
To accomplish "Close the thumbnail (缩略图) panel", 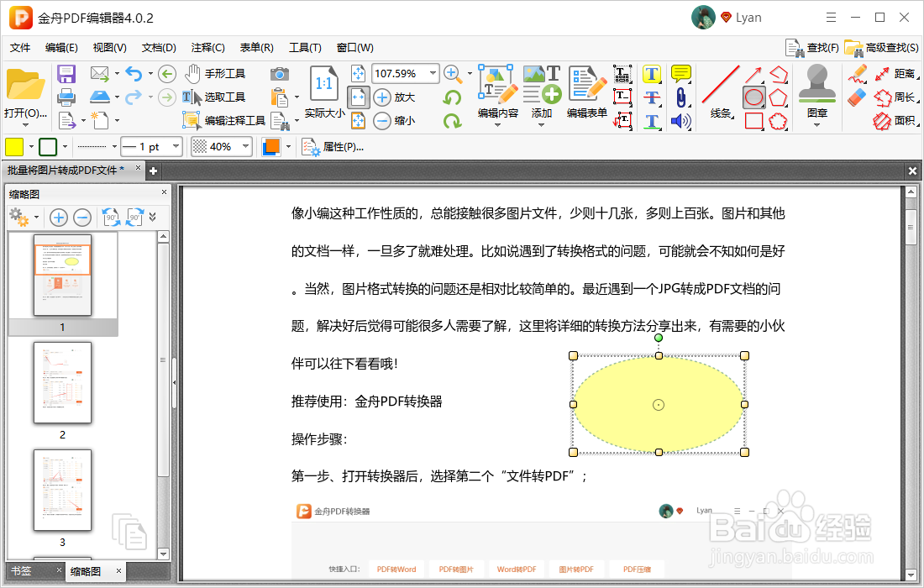I will point(164,192).
